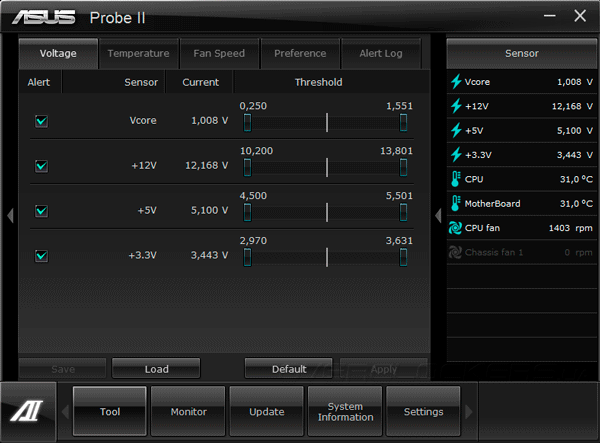Click the Current column header
Image resolution: width=600 pixels, height=443 pixels.
(201, 82)
